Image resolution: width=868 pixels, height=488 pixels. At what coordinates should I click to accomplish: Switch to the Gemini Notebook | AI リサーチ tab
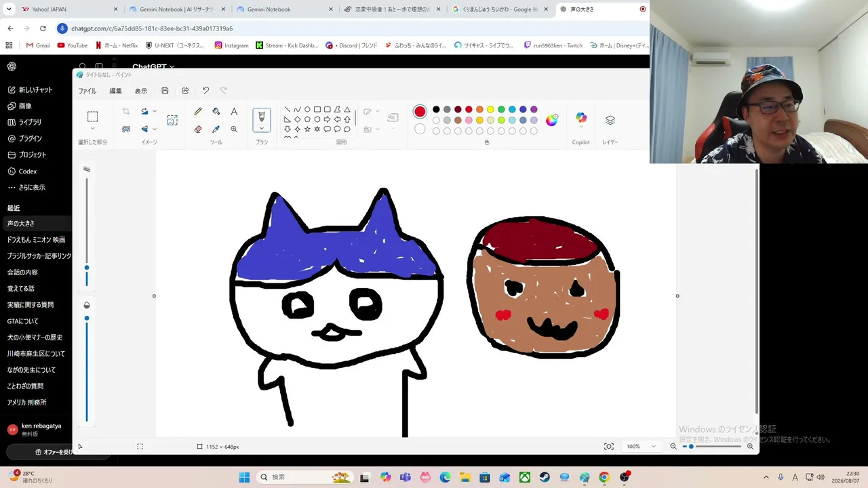pos(176,9)
